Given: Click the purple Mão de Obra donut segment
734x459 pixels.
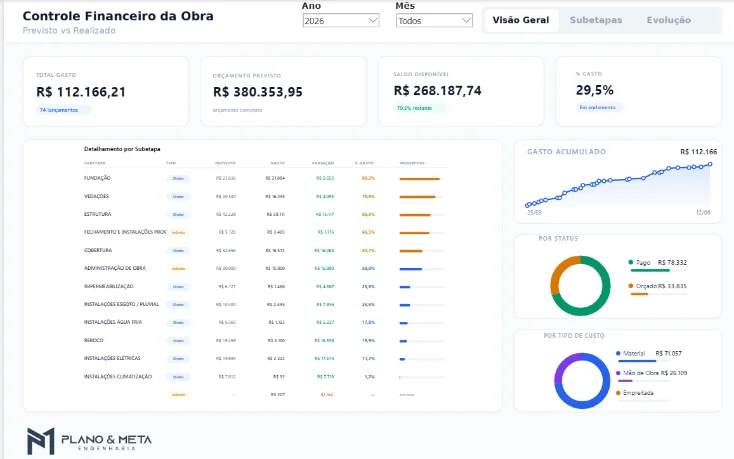Looking at the screenshot, I should pos(563,366).
